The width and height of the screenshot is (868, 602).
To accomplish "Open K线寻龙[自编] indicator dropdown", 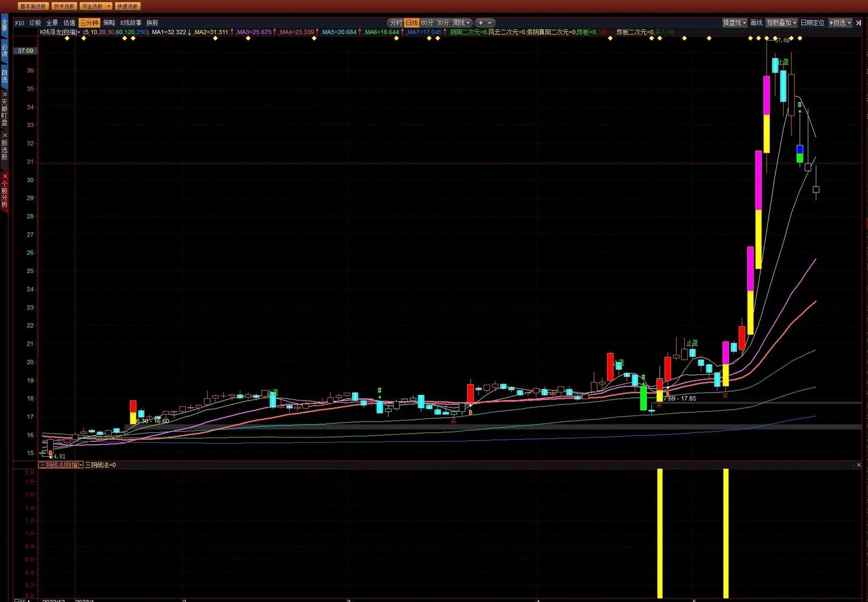I will coord(60,32).
